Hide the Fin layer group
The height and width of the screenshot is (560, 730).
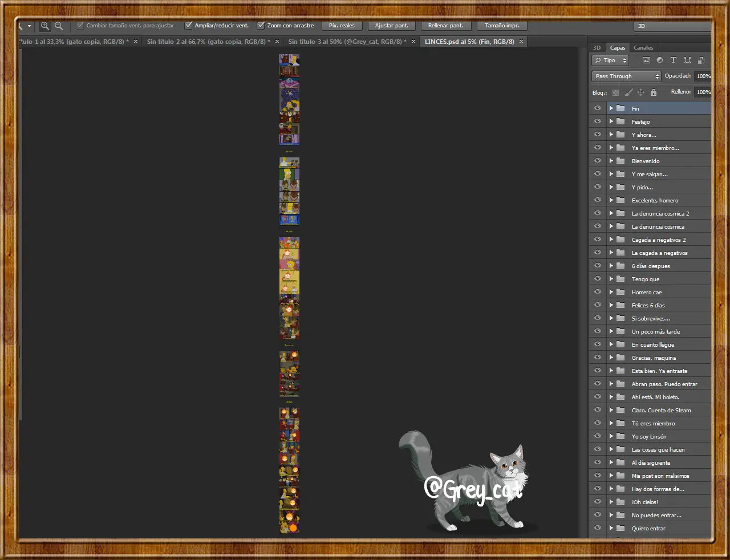coord(598,108)
